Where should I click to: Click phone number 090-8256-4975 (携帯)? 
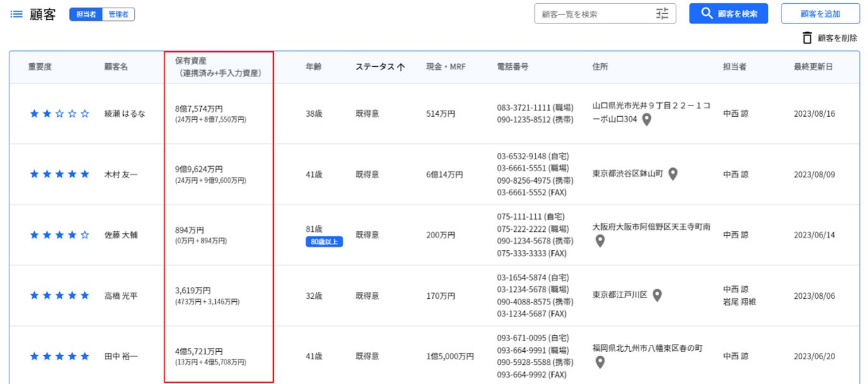click(535, 180)
